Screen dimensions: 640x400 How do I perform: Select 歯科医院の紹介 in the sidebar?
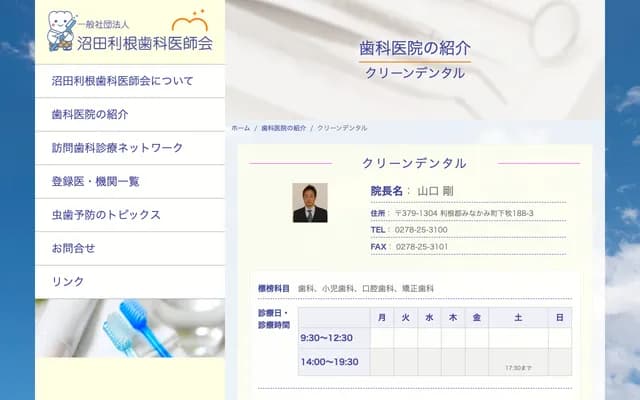[90, 115]
